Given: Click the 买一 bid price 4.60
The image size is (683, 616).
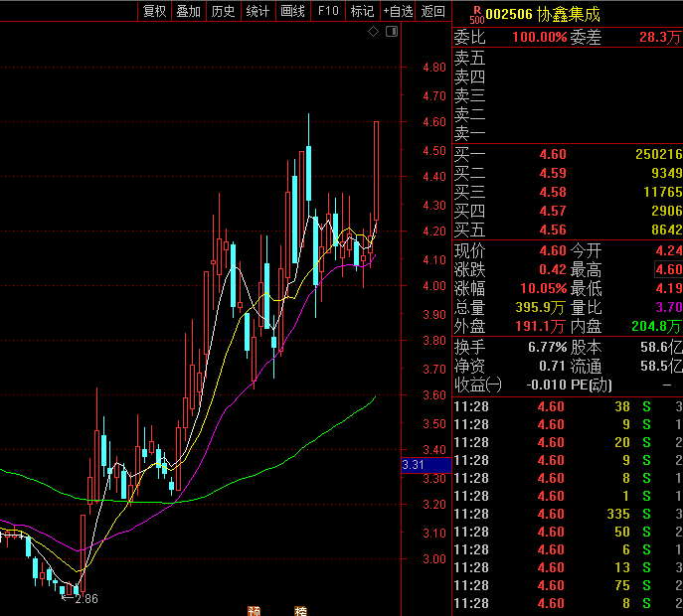Looking at the screenshot, I should coord(552,154).
